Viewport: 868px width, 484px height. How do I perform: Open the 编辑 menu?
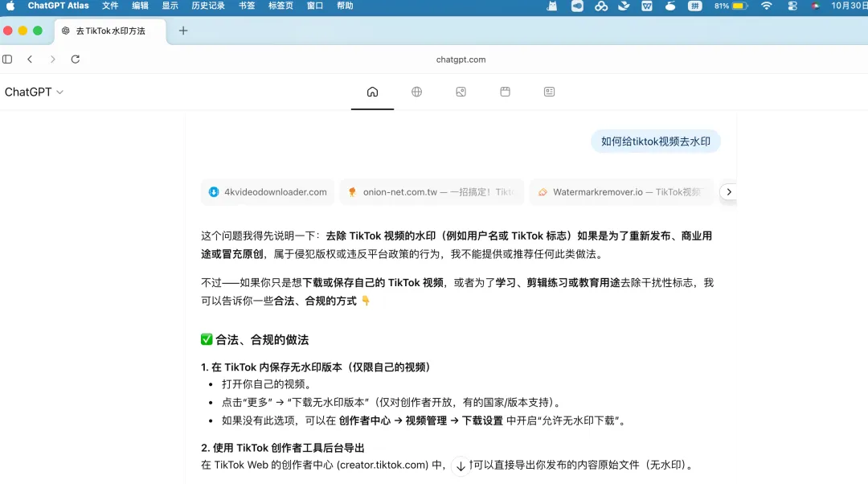coord(140,6)
